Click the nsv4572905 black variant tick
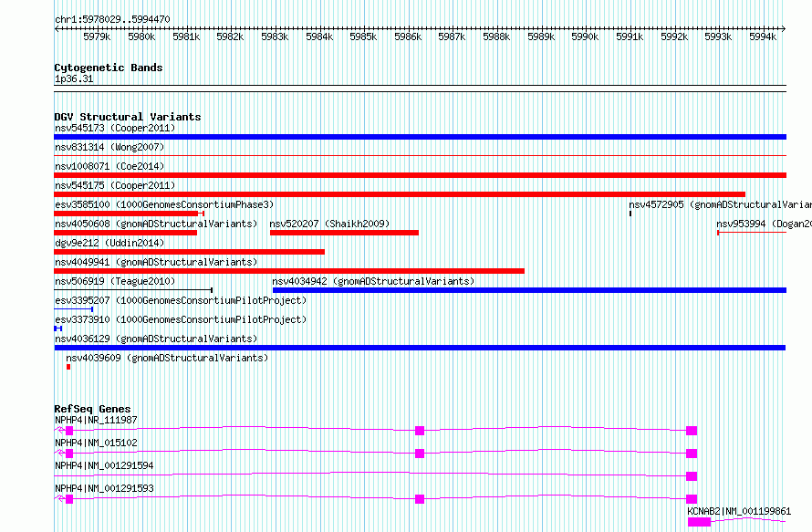Screen dimensions: 812x532 click(630, 214)
